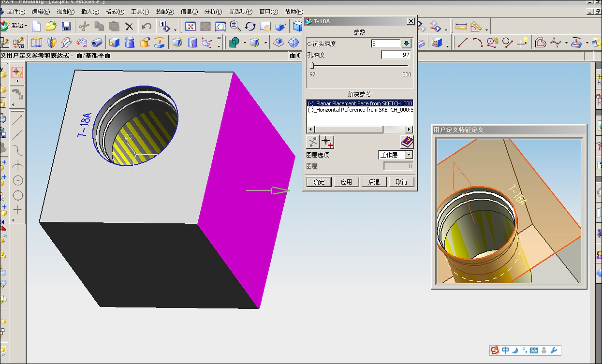Click the Undo arrow icon

pos(147,26)
